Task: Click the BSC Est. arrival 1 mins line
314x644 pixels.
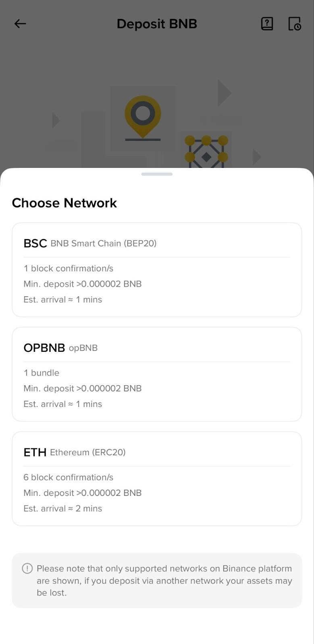Action: point(63,299)
